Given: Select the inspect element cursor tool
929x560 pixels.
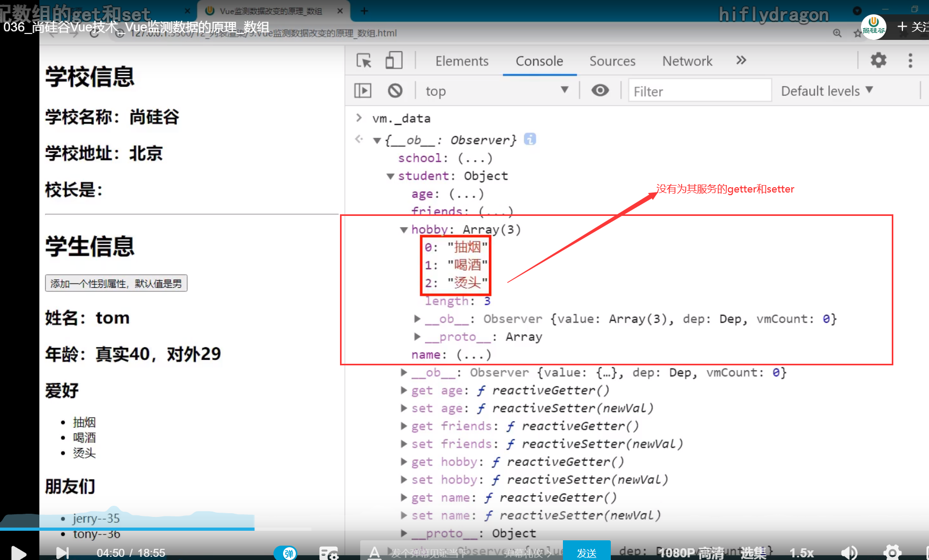Looking at the screenshot, I should tap(364, 61).
